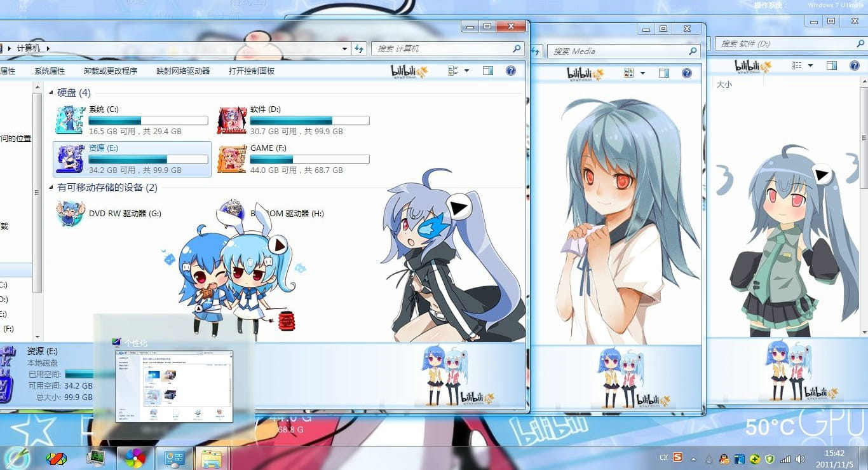Click the 软件 (D:) capacity bar
868x470 pixels.
click(309, 120)
